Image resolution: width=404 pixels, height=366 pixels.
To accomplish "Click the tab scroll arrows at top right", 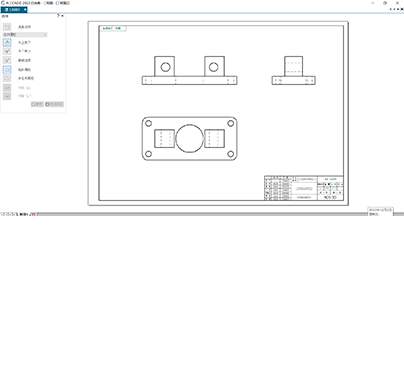I will pos(397,9).
